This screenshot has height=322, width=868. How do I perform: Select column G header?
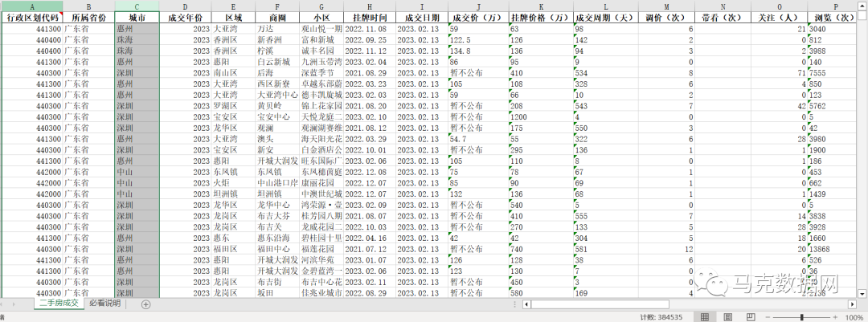coord(321,6)
